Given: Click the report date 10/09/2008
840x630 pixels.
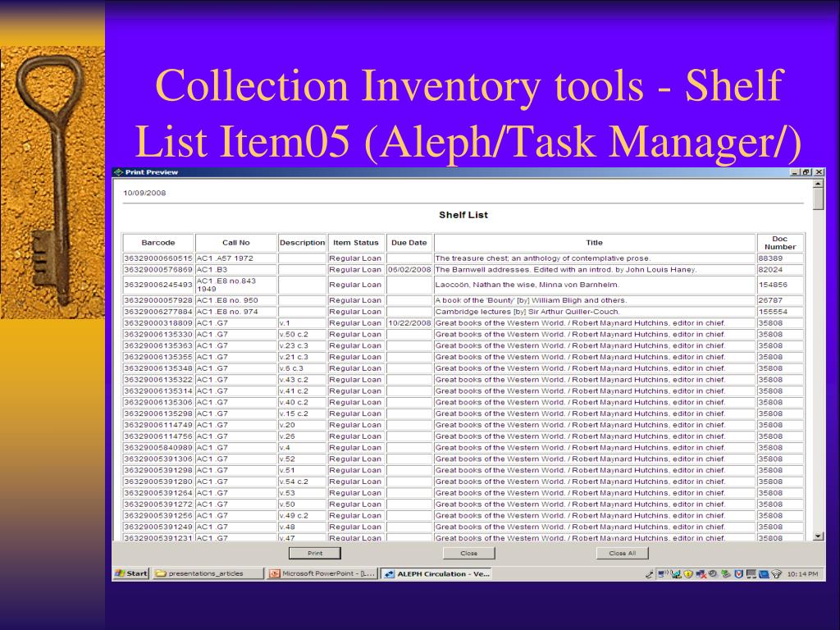Looking at the screenshot, I should coord(144,193).
